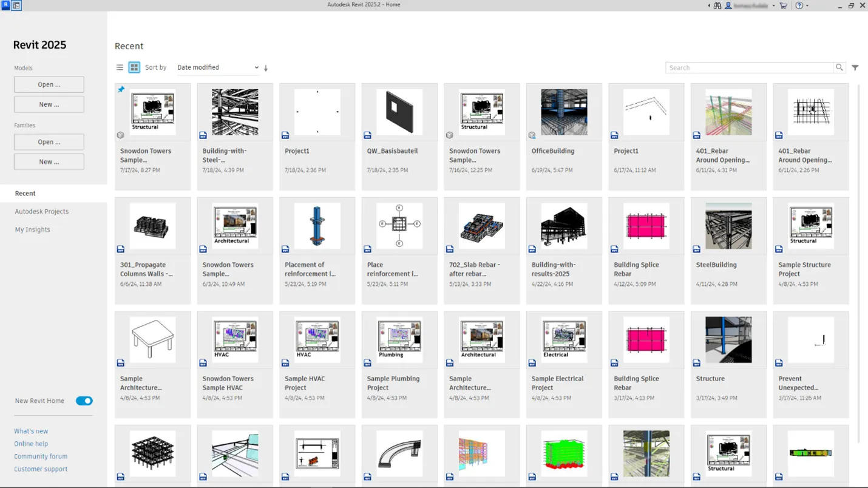Screen dimensions: 868x488
Task: Click the model icon on Snowdon Towers 7/16/24 card
Action: pos(449,135)
